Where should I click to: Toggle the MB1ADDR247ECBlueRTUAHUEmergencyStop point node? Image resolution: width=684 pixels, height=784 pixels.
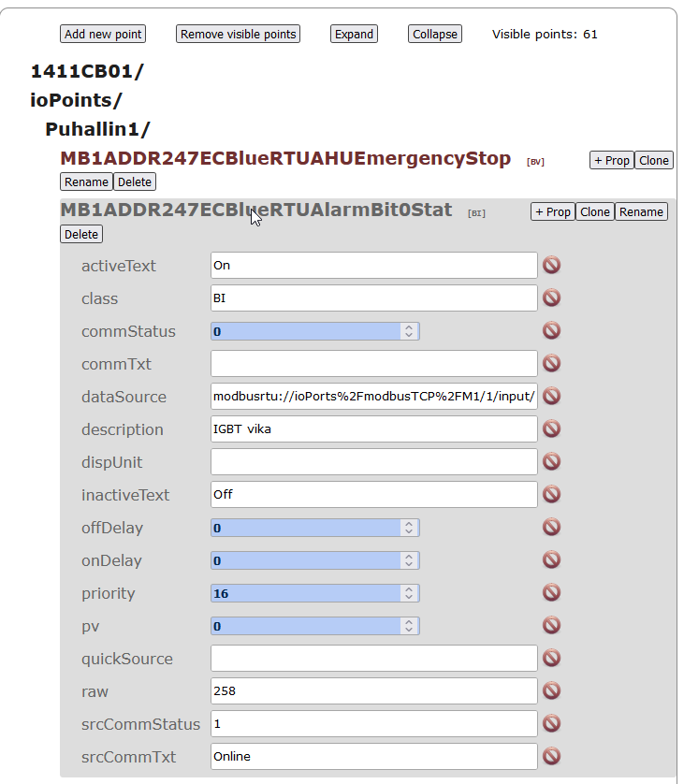(x=285, y=158)
